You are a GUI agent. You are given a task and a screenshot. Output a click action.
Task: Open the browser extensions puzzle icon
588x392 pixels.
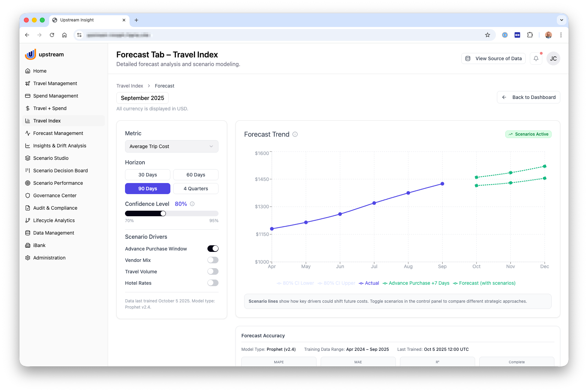click(530, 35)
